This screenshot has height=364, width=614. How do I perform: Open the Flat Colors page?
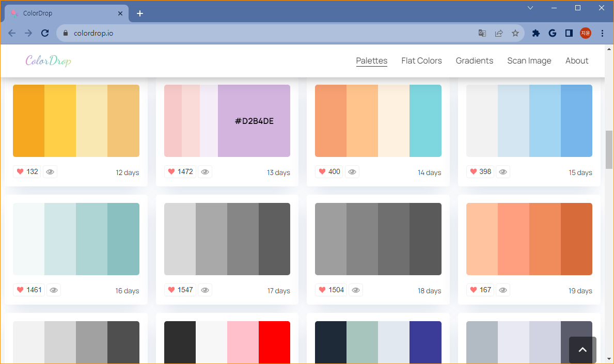coord(421,61)
